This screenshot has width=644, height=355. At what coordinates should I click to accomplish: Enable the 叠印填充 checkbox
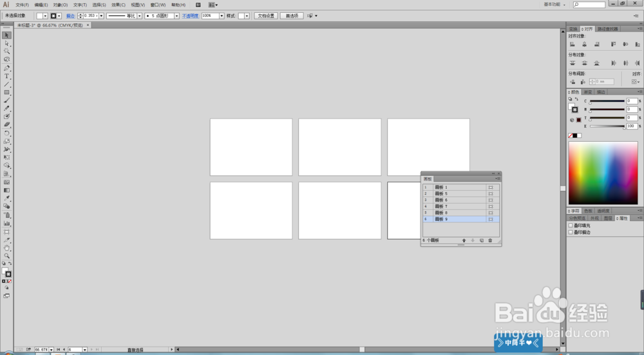(571, 225)
